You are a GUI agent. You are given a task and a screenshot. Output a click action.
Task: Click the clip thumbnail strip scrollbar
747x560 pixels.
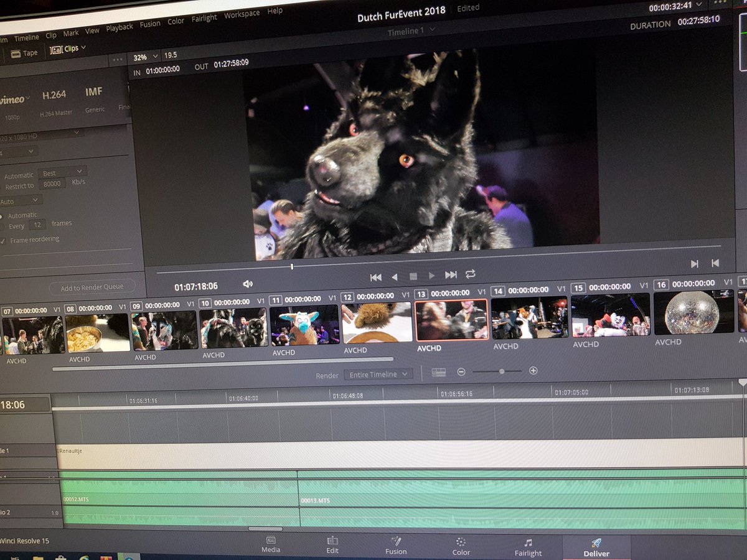point(222,363)
